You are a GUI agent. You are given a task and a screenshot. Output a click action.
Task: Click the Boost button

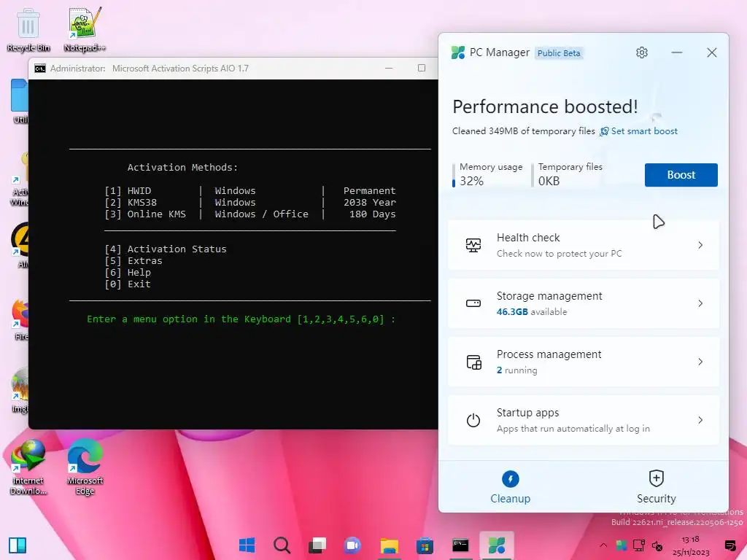click(681, 175)
